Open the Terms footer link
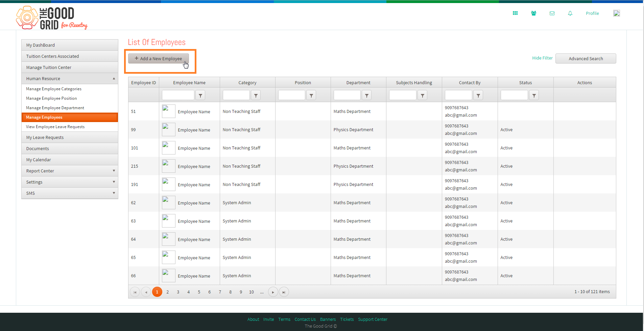644x331 pixels. (284, 320)
